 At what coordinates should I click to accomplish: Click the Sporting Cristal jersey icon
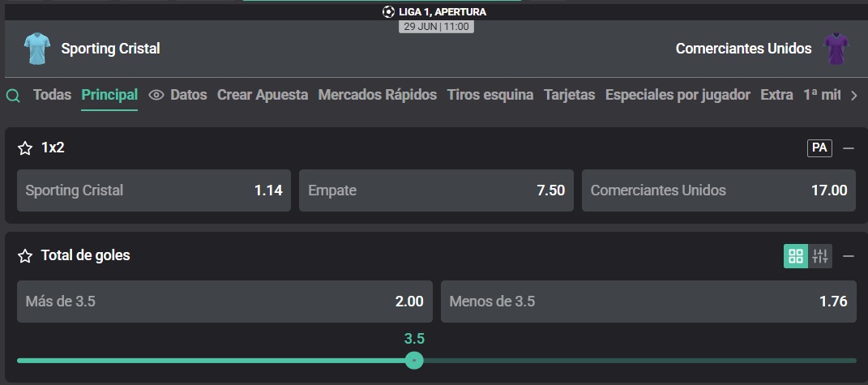37,49
